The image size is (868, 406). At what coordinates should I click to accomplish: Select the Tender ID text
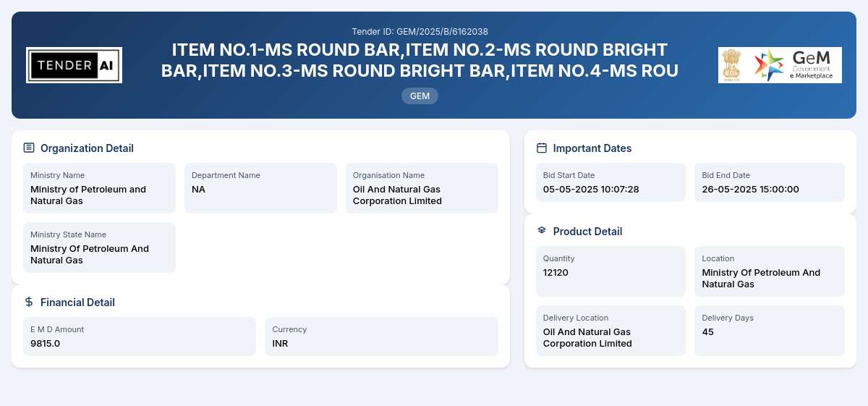[420, 31]
